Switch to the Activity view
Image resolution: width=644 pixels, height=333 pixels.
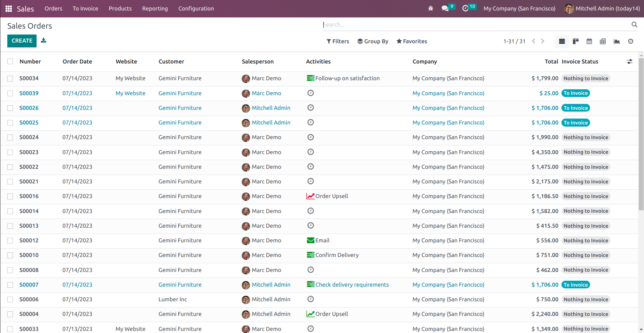pos(630,41)
